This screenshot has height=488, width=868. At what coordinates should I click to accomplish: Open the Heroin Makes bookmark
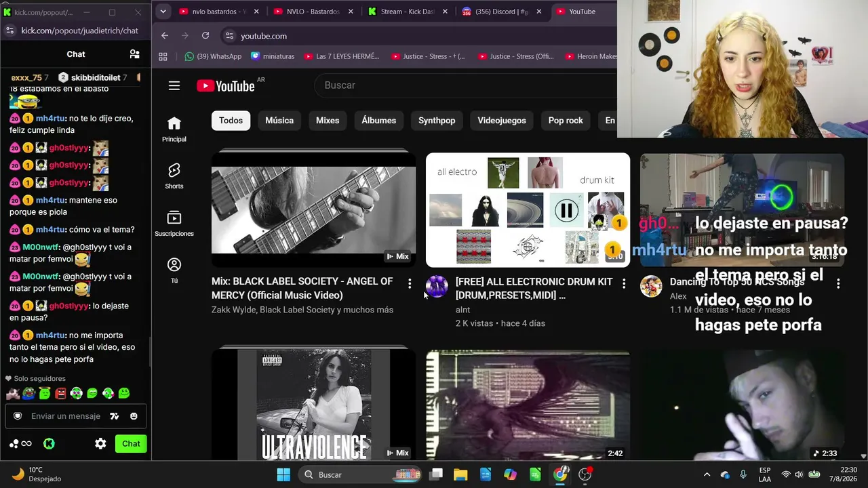591,56
